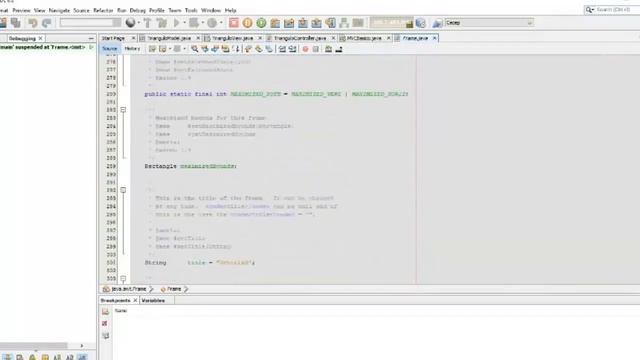This screenshot has height=360, width=640.
Task: Open the Debug Project dropdown arrow
Action: [x=202, y=23]
